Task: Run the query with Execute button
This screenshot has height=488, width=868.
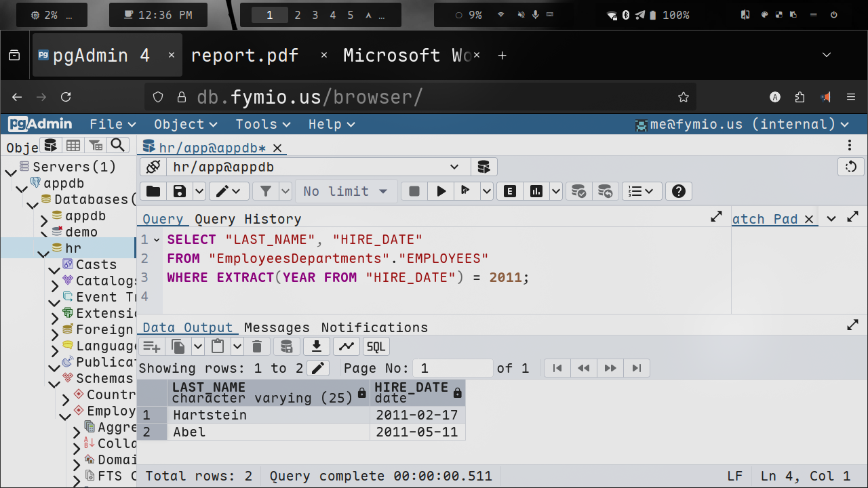Action: point(441,192)
